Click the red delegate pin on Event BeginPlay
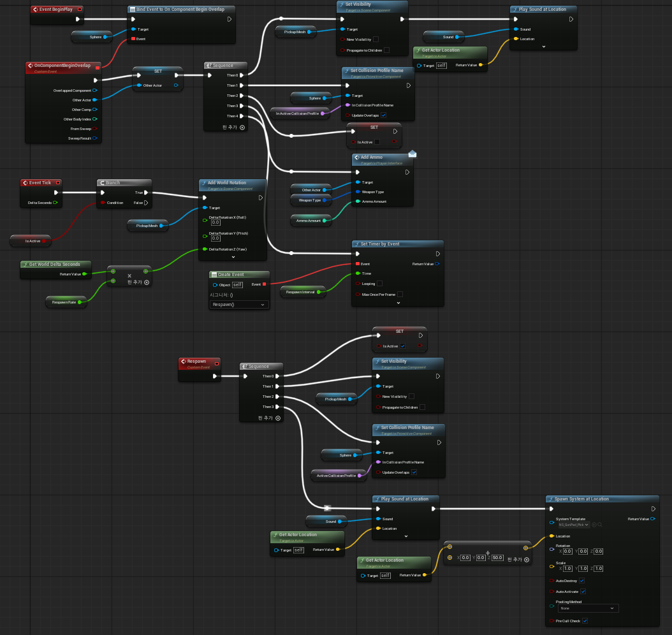This screenshot has height=635, width=672. pyautogui.click(x=80, y=10)
